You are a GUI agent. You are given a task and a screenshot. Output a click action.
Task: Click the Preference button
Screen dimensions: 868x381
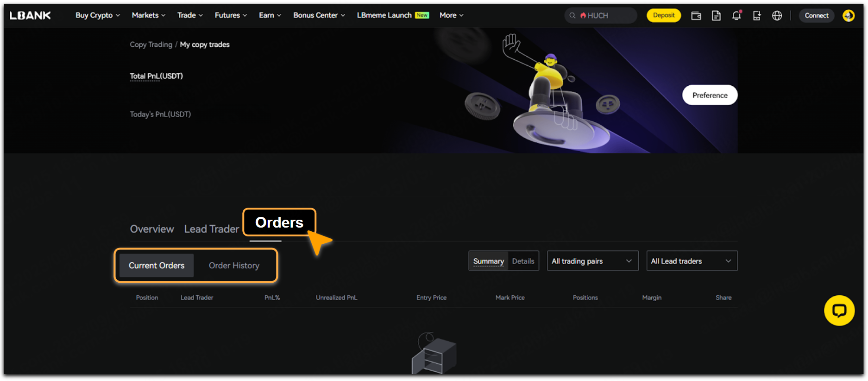(x=710, y=95)
